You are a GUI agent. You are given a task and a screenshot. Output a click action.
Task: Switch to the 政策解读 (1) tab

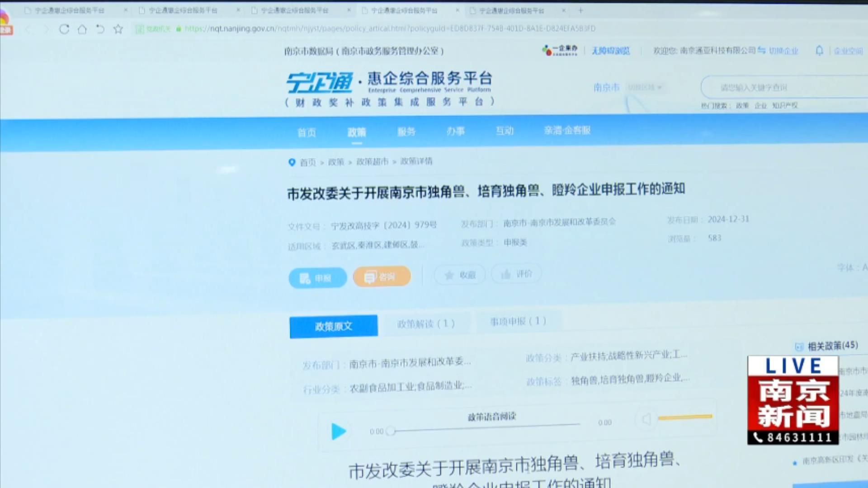[x=426, y=324]
